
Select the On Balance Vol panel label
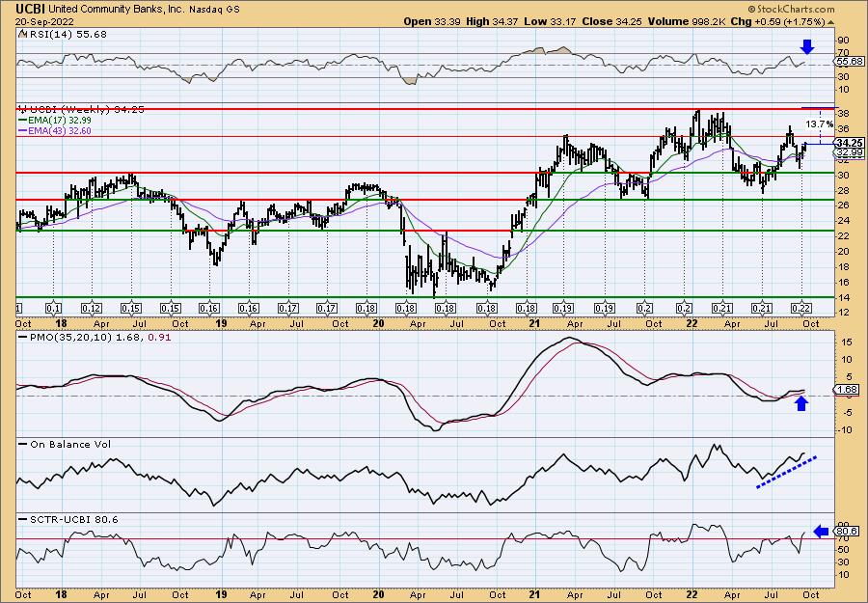click(x=65, y=444)
